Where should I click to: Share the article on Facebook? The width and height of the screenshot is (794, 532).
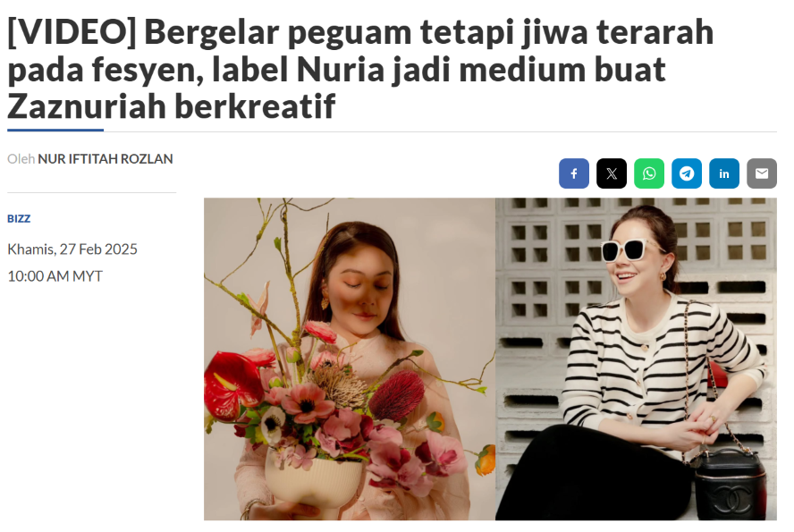(x=574, y=173)
